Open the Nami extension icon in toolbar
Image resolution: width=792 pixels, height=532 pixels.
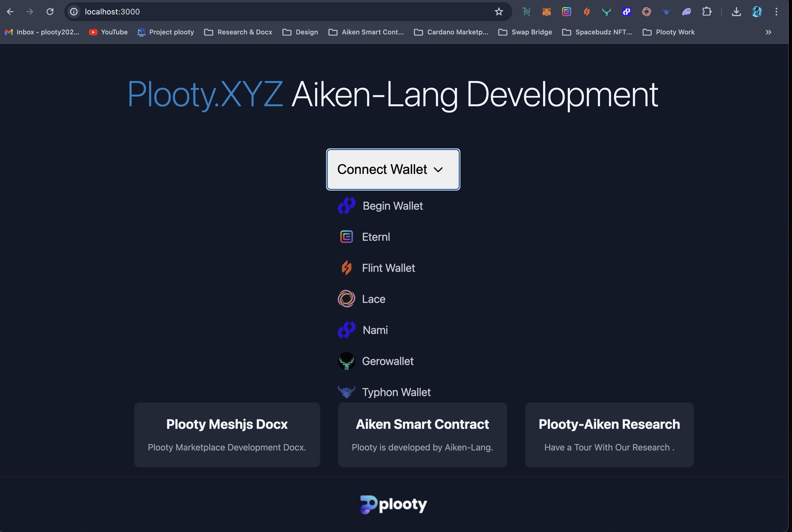526,12
